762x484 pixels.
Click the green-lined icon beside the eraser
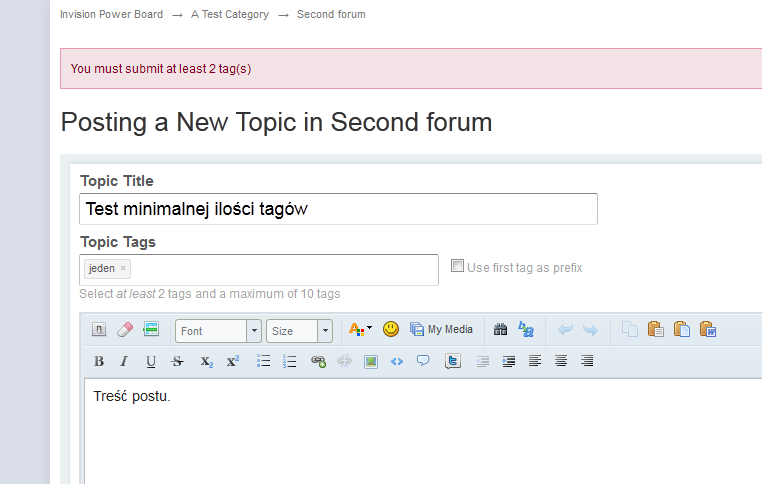(151, 329)
